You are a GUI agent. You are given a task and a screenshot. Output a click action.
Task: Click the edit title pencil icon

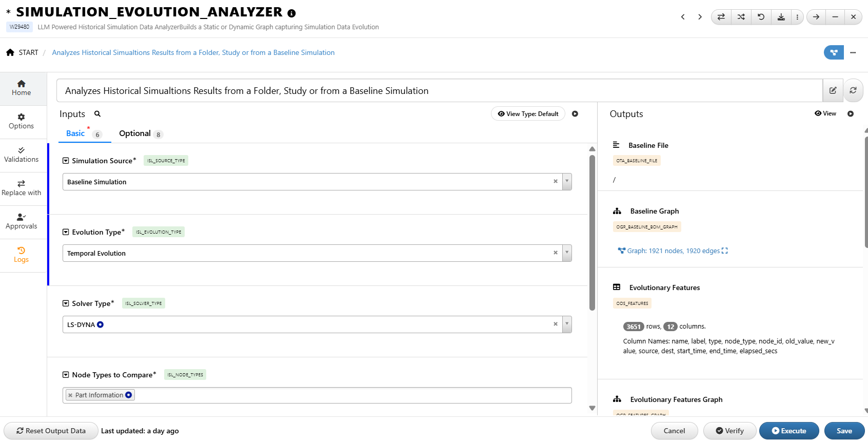pos(833,90)
